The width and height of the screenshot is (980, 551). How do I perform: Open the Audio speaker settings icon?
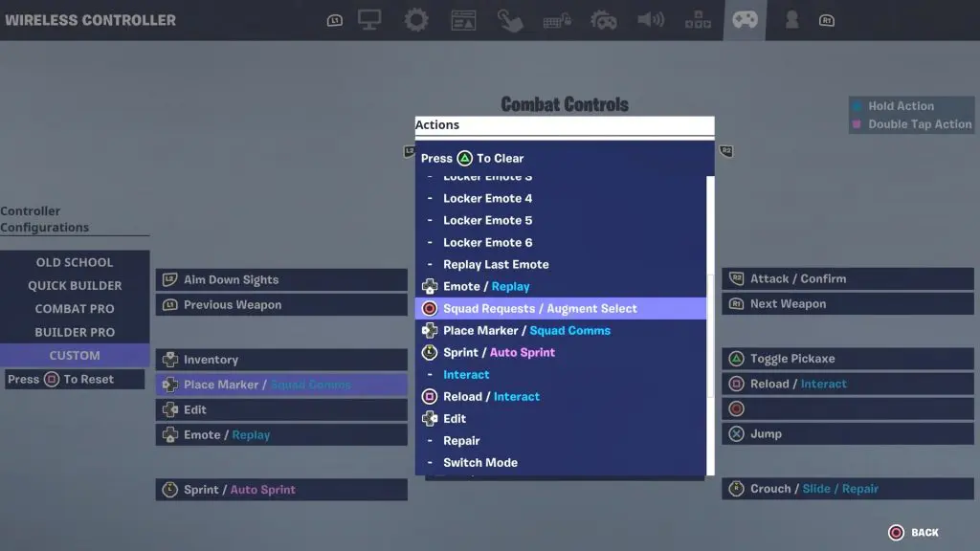coord(651,20)
